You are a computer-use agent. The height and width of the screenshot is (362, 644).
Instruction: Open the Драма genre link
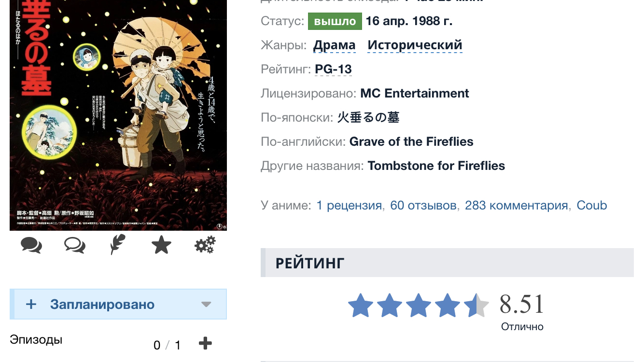(x=335, y=45)
